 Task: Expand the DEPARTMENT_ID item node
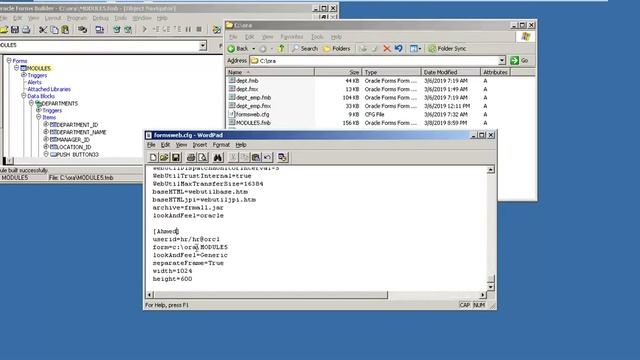click(x=46, y=124)
